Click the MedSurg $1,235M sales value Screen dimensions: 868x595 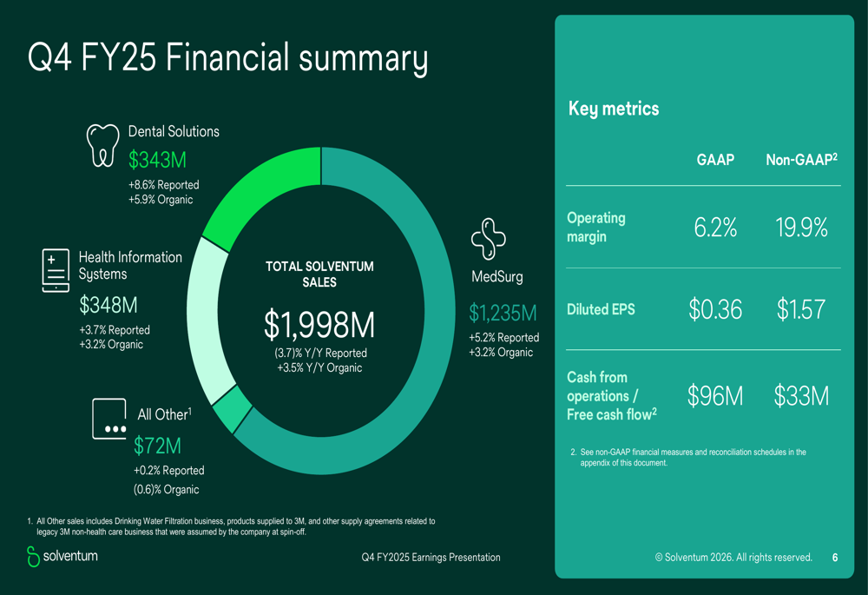click(503, 313)
